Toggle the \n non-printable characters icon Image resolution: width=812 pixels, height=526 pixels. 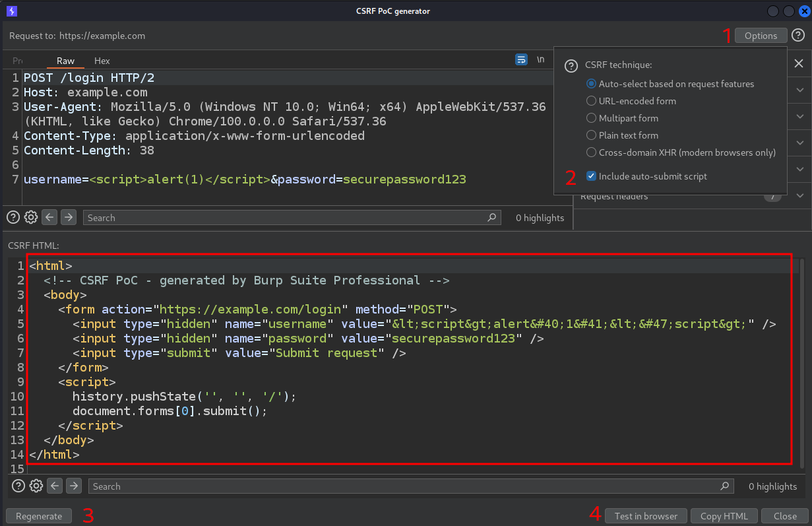point(540,60)
